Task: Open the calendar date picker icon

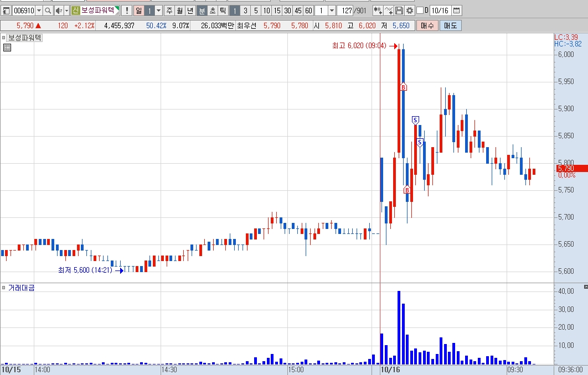Action: click(x=456, y=11)
